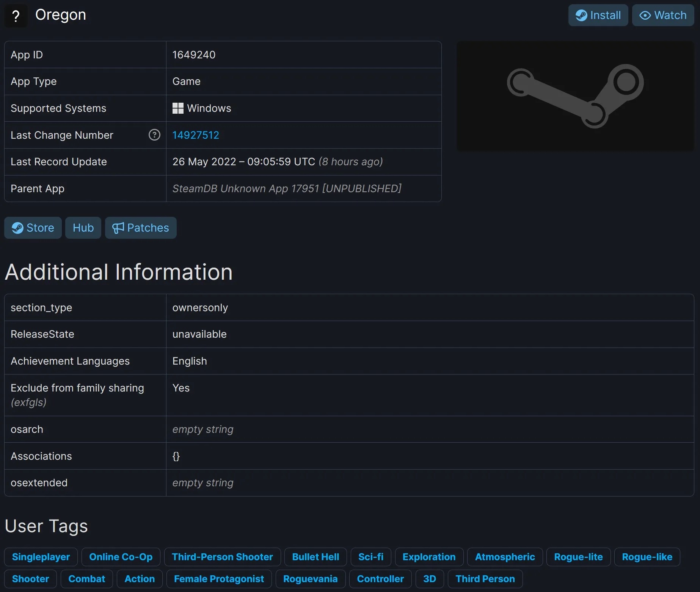Screen dimensions: 700x592
Task: Select the Shooter tag
Action: pos(30,579)
